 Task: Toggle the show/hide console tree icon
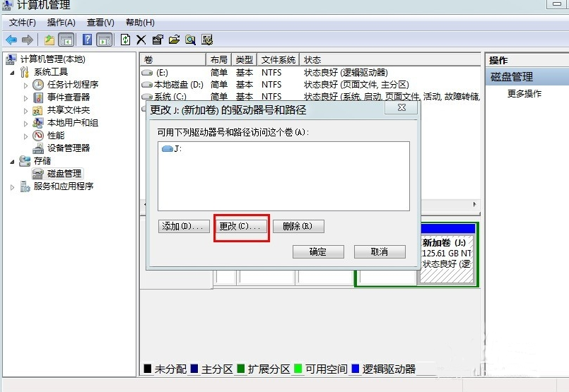pyautogui.click(x=66, y=40)
